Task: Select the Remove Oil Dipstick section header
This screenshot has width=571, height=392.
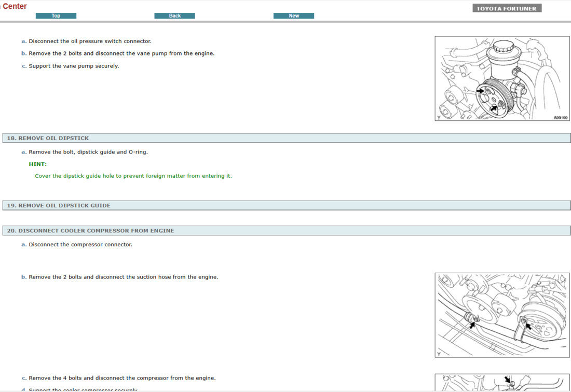Action: click(48, 138)
